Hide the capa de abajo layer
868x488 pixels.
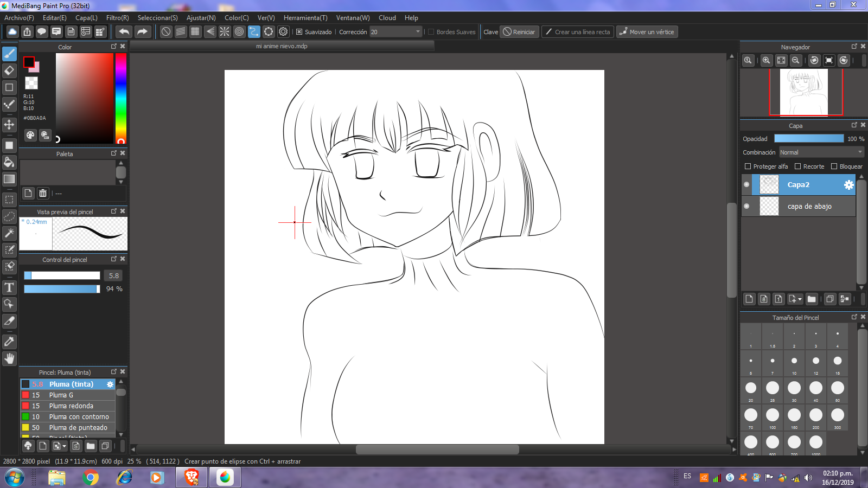(746, 206)
